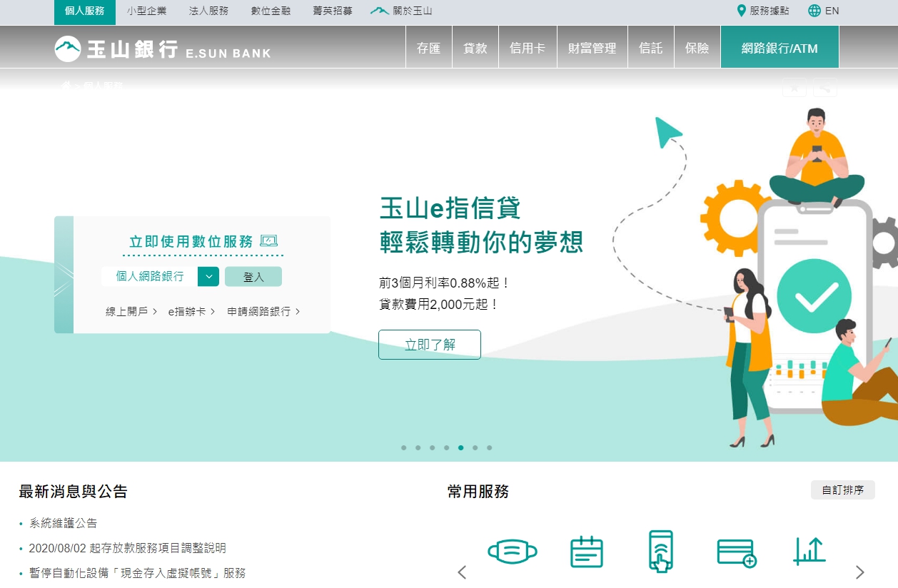Jump to the sixth banner slide dot
The height and width of the screenshot is (588, 898).
(x=475, y=448)
